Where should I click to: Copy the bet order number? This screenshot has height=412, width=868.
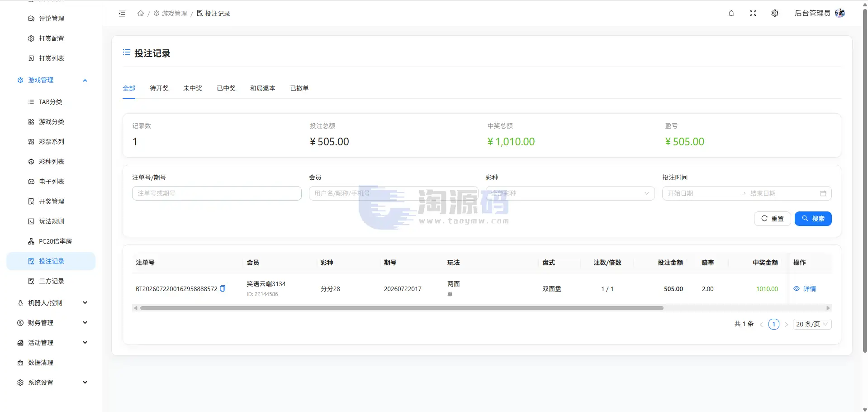point(223,288)
